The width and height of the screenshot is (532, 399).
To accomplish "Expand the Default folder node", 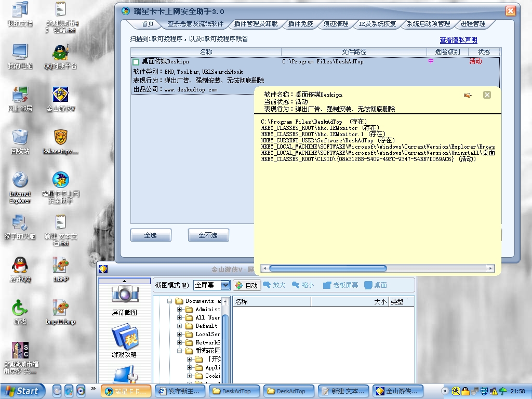I will pos(179,326).
